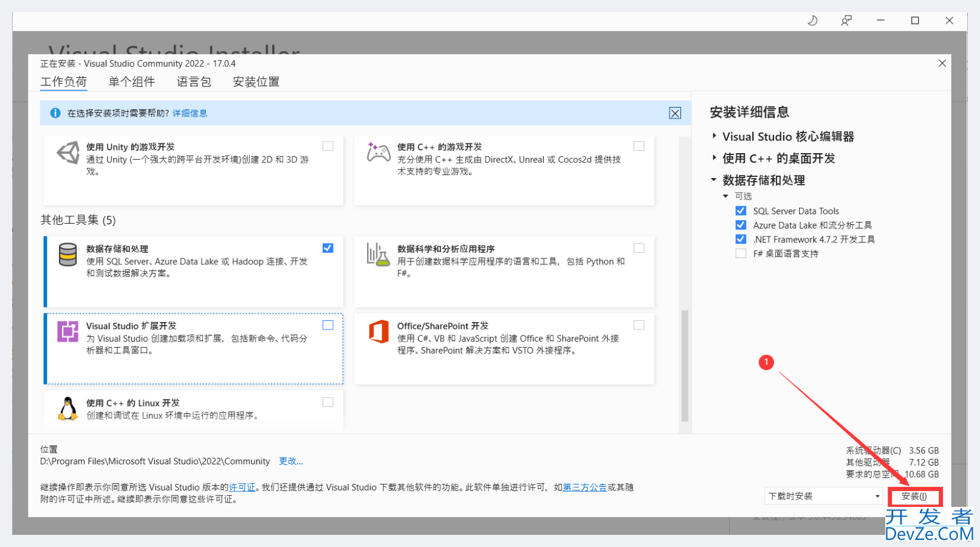Viewport: 980px width, 547px height.
Task: Switch to the 单个组件 individual components tab
Action: point(132,81)
